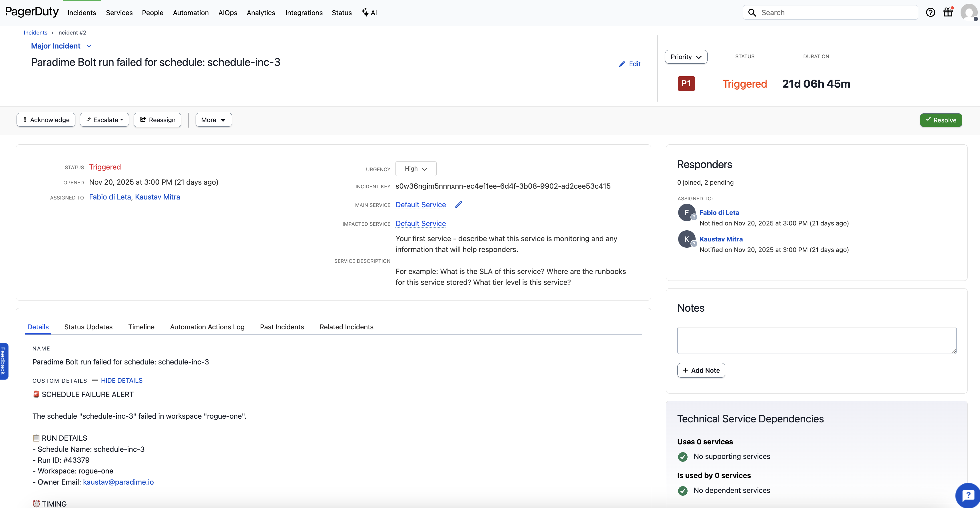
Task: Open the AI sparkle menu item
Action: coord(369,13)
